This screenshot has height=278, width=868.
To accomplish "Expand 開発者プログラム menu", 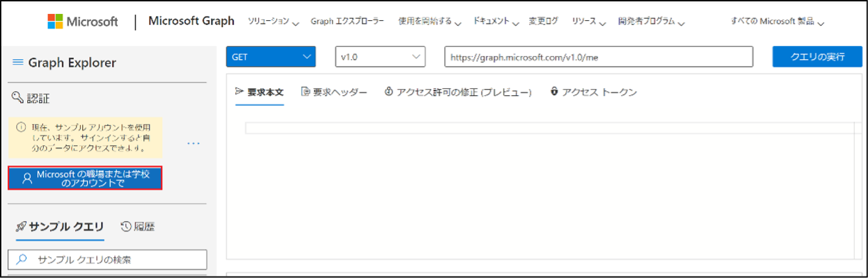I will point(651,22).
